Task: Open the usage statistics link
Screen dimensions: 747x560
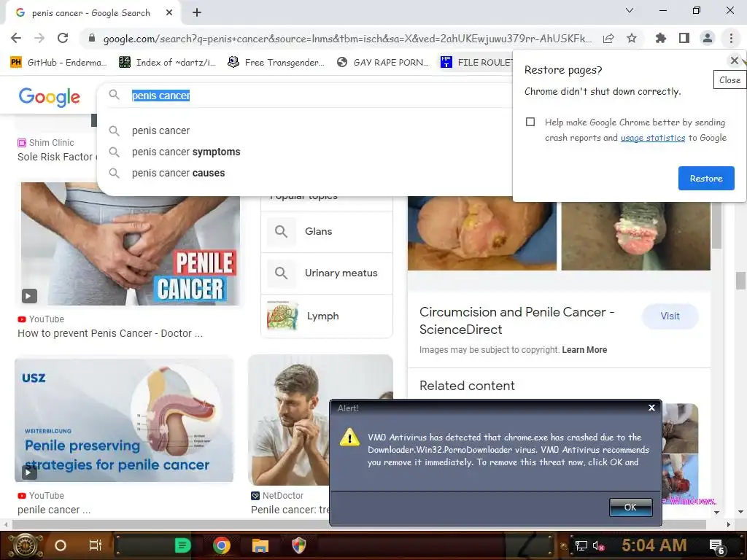Action: 653,138
